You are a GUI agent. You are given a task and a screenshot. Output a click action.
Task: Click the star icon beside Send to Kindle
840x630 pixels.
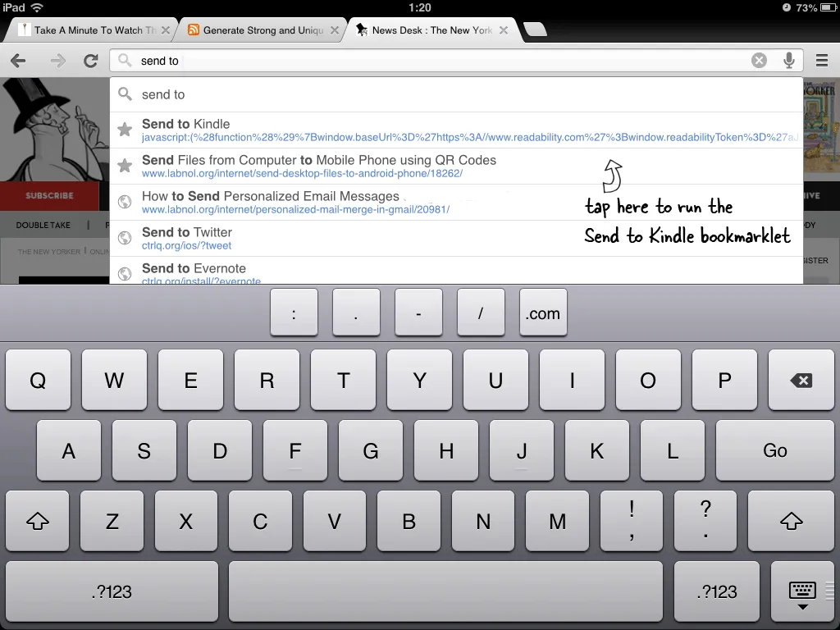tap(125, 129)
